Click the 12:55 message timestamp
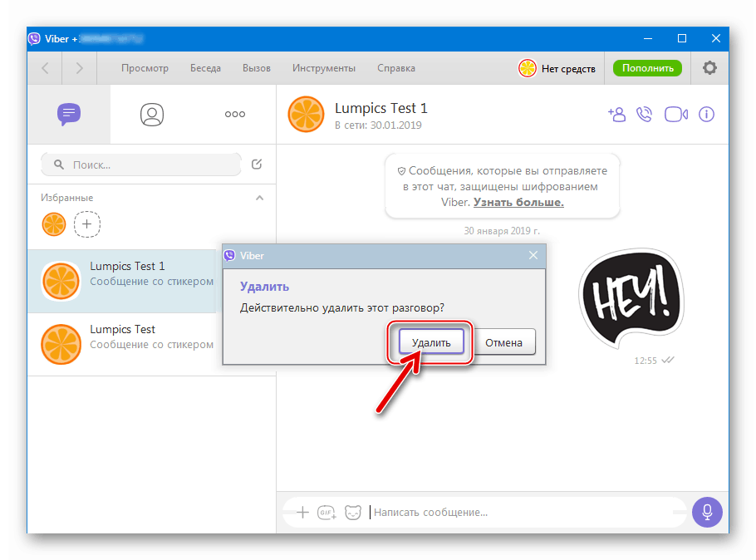Image resolution: width=756 pixels, height=560 pixels. (x=646, y=361)
